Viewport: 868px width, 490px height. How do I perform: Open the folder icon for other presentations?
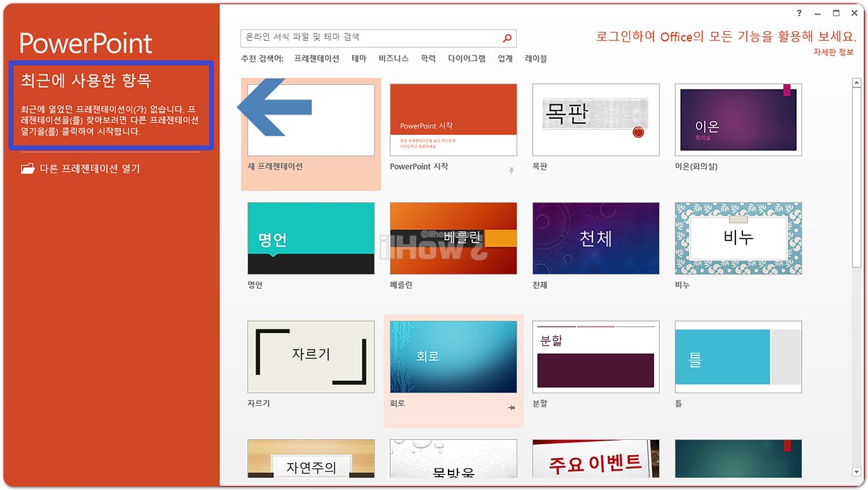click(28, 168)
